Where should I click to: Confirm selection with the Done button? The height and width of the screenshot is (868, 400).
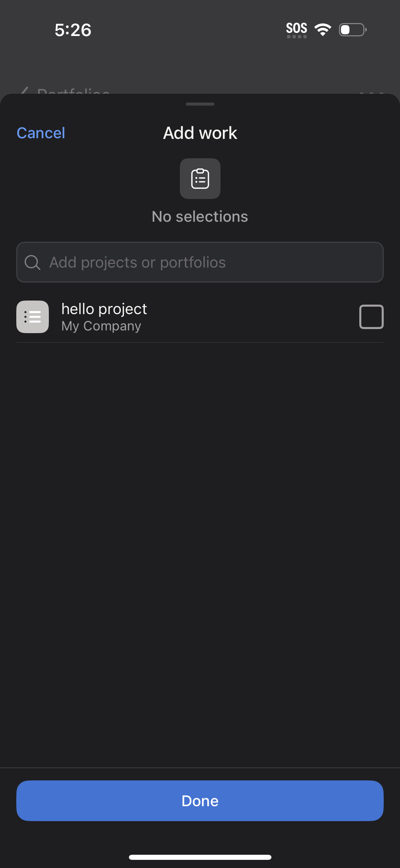coord(199,800)
